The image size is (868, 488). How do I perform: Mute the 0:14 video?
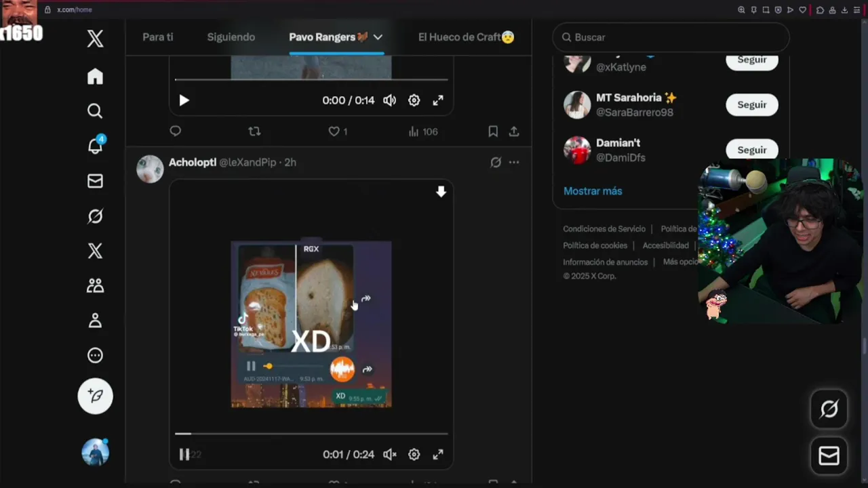point(389,100)
